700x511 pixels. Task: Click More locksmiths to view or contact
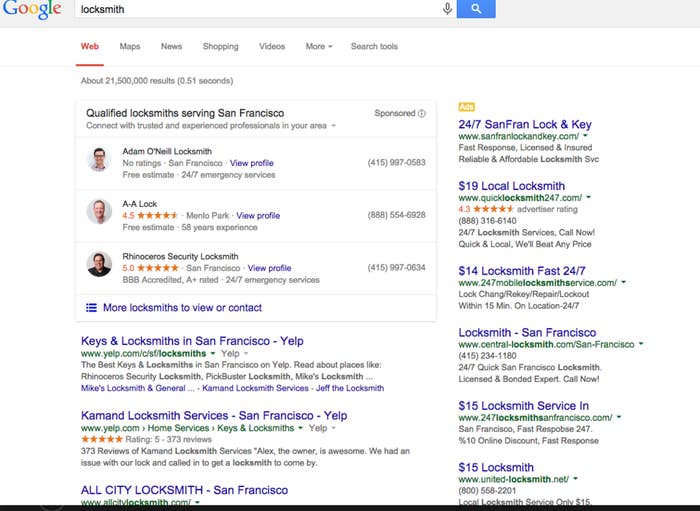click(182, 307)
